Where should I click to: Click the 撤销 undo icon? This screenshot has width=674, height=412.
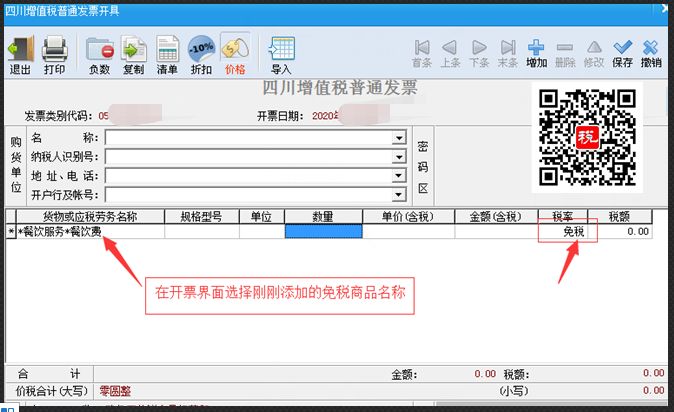click(x=651, y=53)
